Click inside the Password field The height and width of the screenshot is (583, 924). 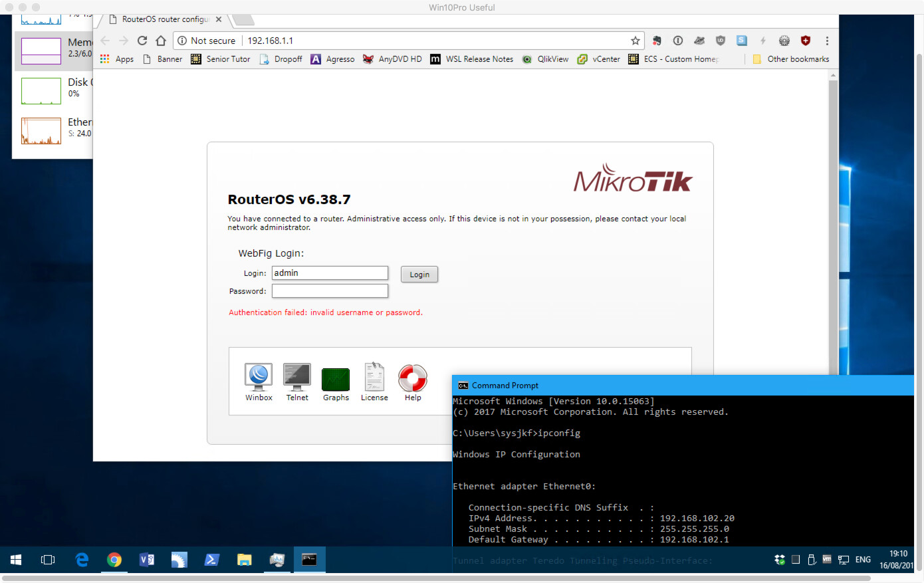click(330, 291)
